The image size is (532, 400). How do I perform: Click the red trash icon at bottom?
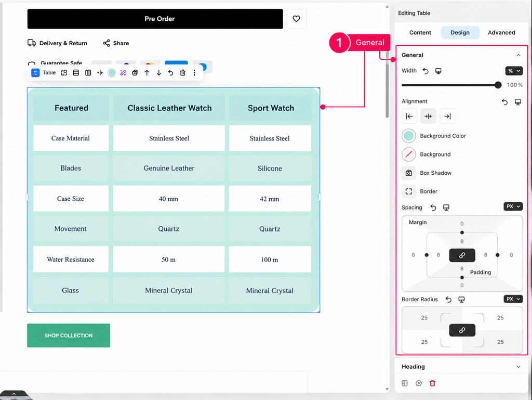click(x=433, y=383)
